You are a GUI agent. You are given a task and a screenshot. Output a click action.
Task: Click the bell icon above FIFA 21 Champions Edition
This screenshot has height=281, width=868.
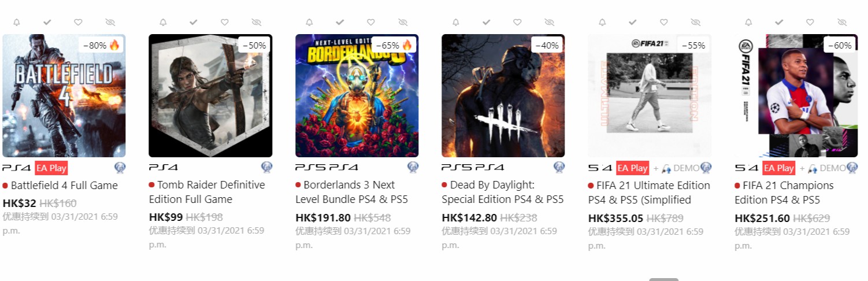tap(749, 23)
